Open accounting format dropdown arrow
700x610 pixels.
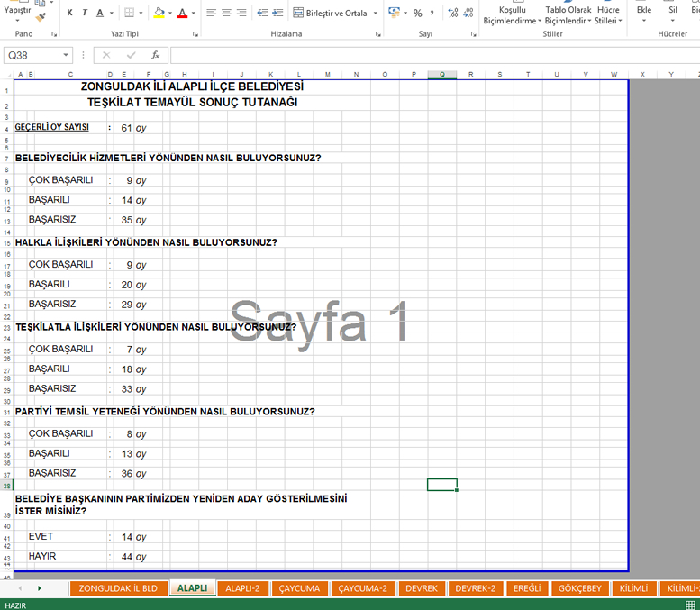tap(405, 13)
